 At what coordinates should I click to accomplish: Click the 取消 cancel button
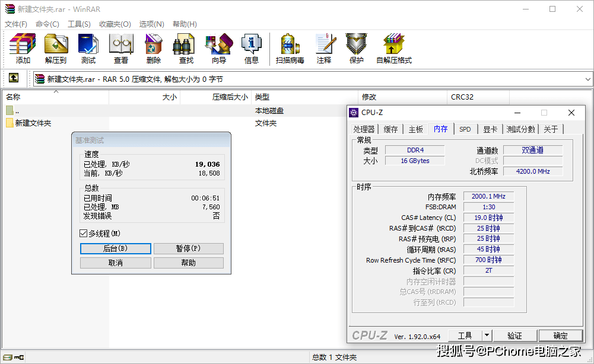[x=116, y=263]
